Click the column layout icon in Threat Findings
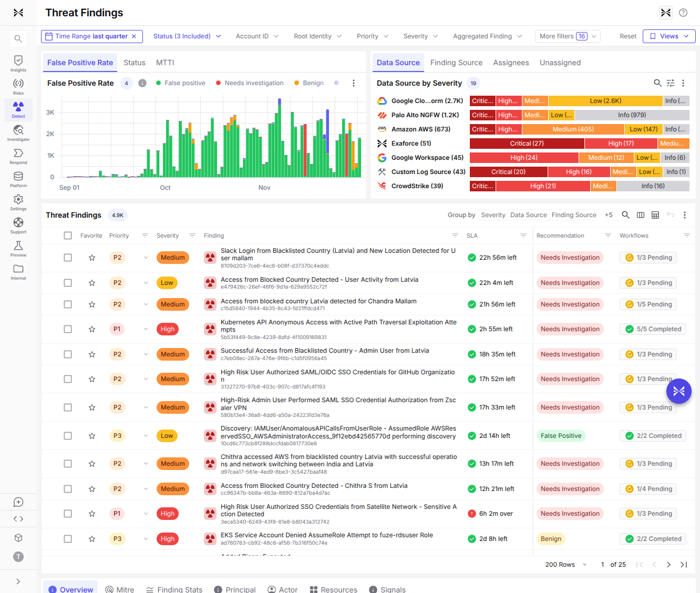This screenshot has height=593, width=700. pyautogui.click(x=640, y=215)
